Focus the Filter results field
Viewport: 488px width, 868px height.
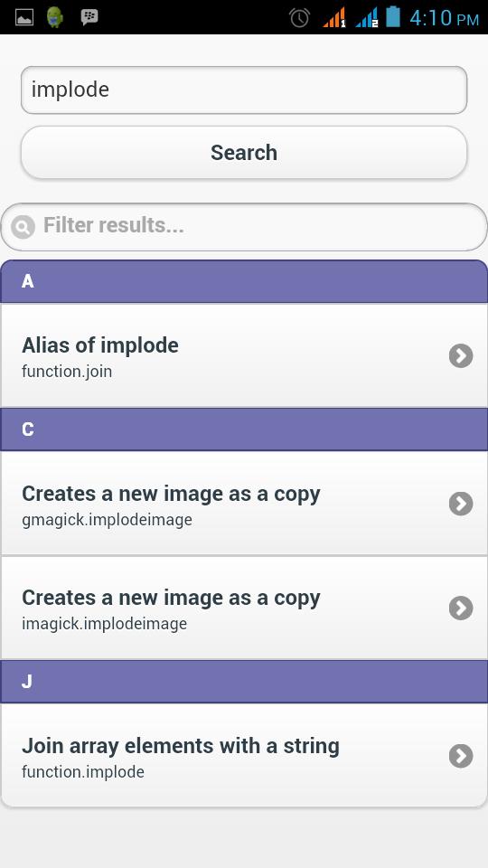point(244,227)
